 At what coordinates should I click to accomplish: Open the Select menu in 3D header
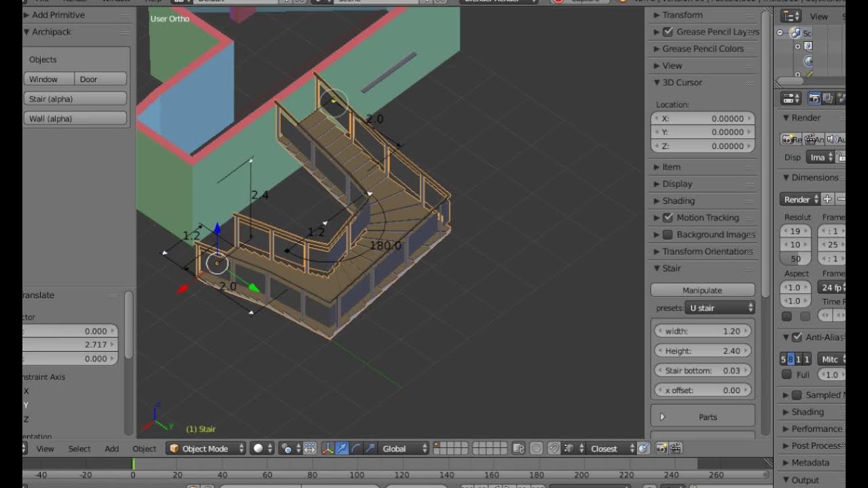[79, 449]
